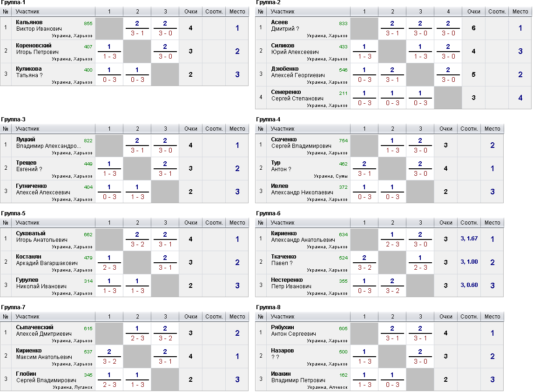
Task: Open Суковатый Игорь Анатольевич entry
Action: tap(41, 236)
